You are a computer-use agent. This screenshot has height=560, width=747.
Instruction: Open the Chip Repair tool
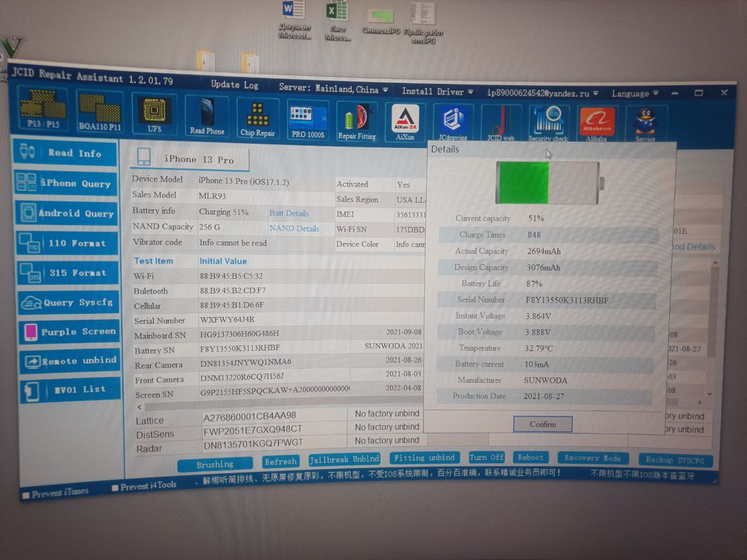257,119
